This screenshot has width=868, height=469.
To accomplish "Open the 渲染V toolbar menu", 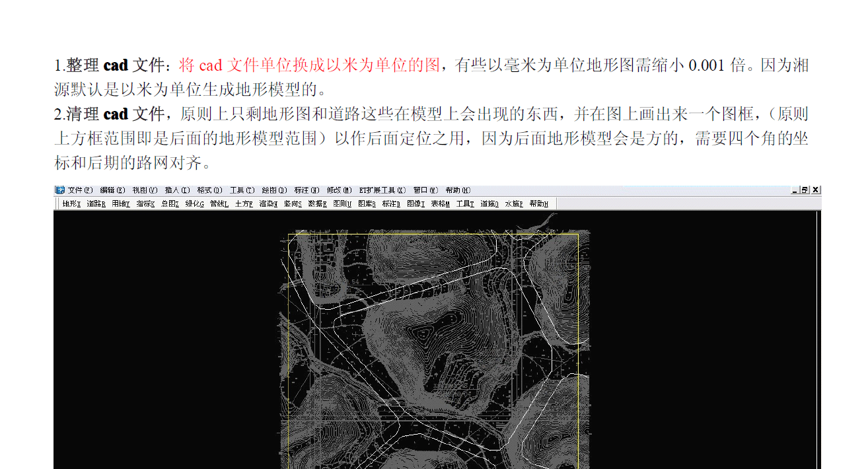I will click(x=268, y=204).
